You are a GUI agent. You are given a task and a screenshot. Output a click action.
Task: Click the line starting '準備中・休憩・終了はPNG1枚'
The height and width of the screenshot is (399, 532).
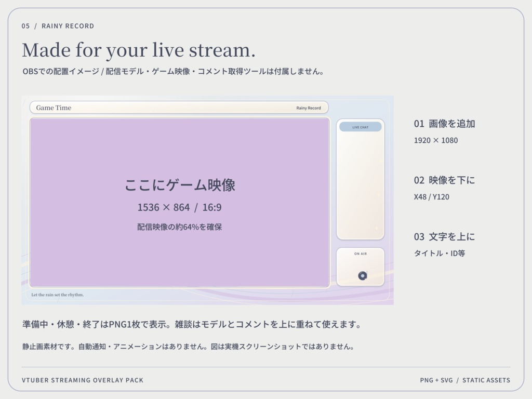192,324
